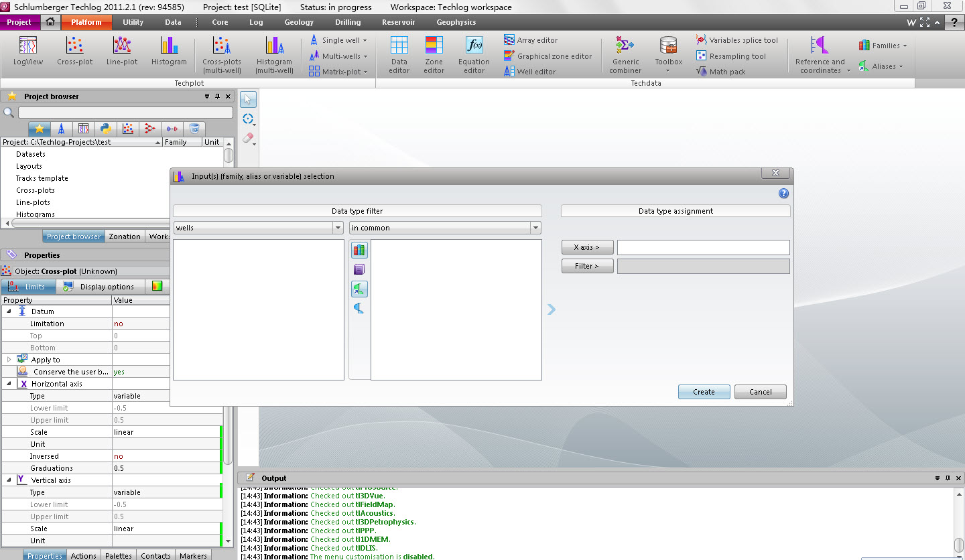The image size is (965, 560).
Task: Open the trash bin tab in Project browser
Action: (194, 129)
